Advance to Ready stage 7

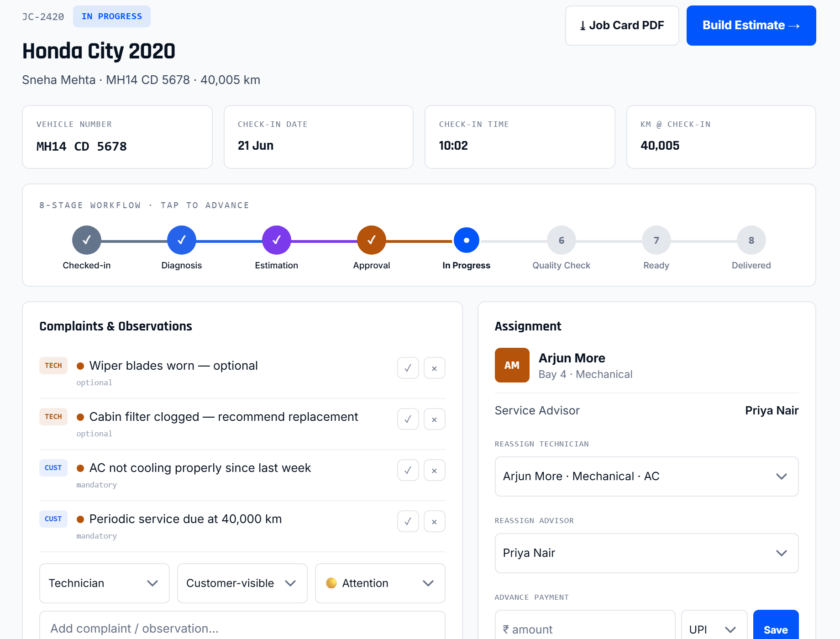point(656,240)
